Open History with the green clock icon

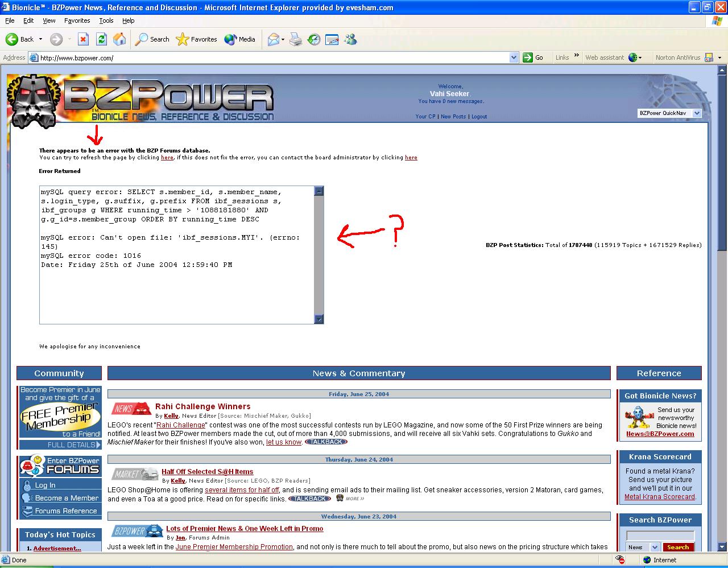point(314,39)
